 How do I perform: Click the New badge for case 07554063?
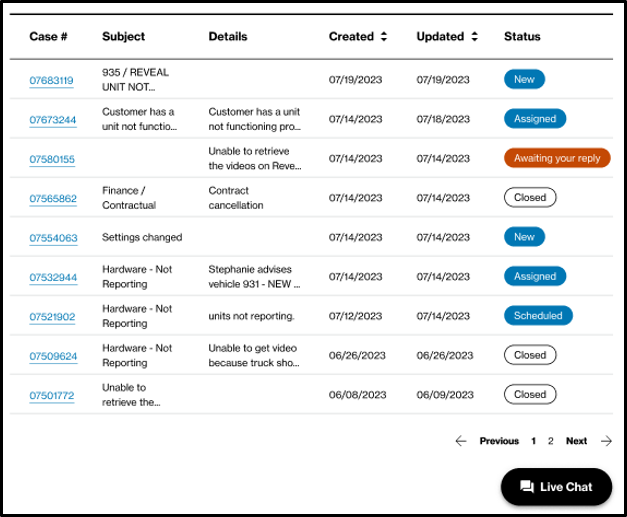click(524, 237)
